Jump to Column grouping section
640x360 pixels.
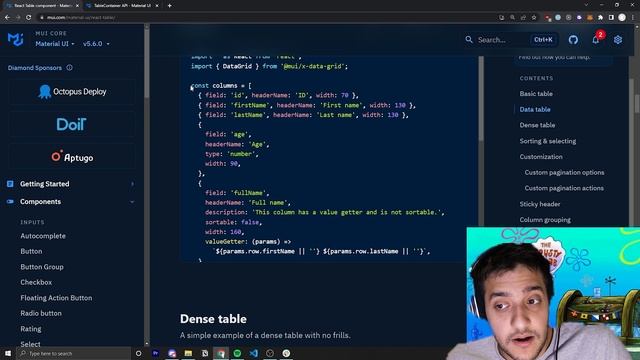click(545, 220)
